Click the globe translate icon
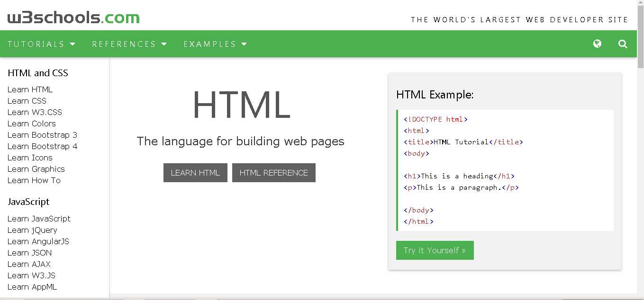This screenshot has height=300, width=644. (x=597, y=44)
